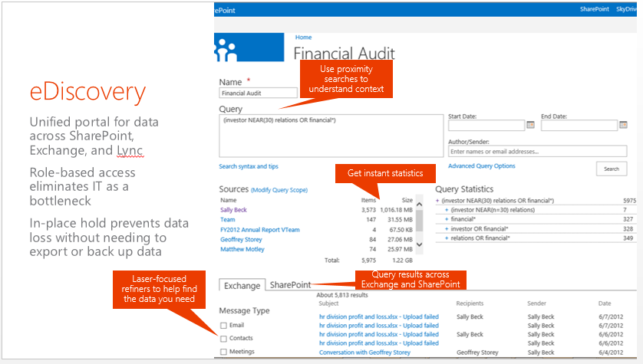The width and height of the screenshot is (643, 364).
Task: Open Search syntax and tips link
Action: pos(249,166)
